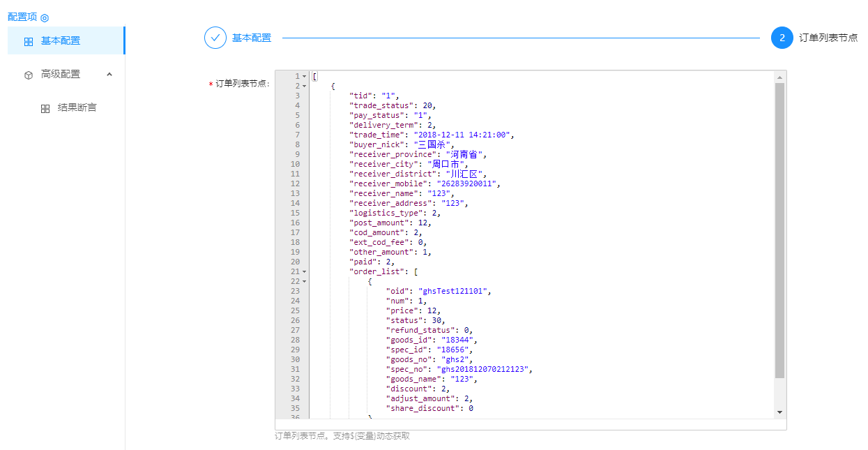Select 基本配置 in the left sidebar menu
868x450 pixels.
[x=61, y=40]
